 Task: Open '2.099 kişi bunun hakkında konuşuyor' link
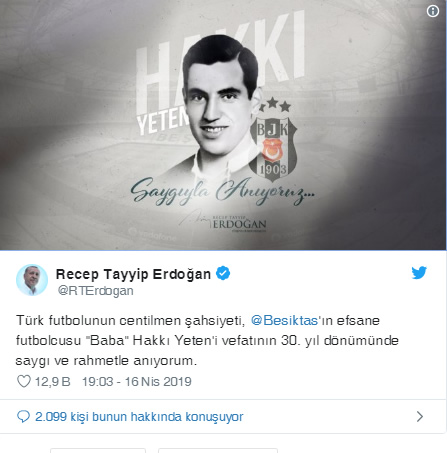coord(139,417)
